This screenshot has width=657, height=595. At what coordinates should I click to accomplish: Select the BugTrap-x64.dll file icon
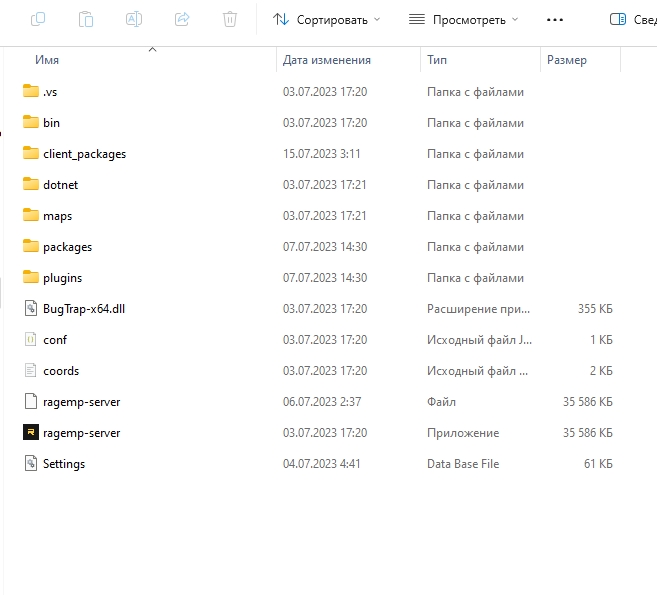coord(30,309)
